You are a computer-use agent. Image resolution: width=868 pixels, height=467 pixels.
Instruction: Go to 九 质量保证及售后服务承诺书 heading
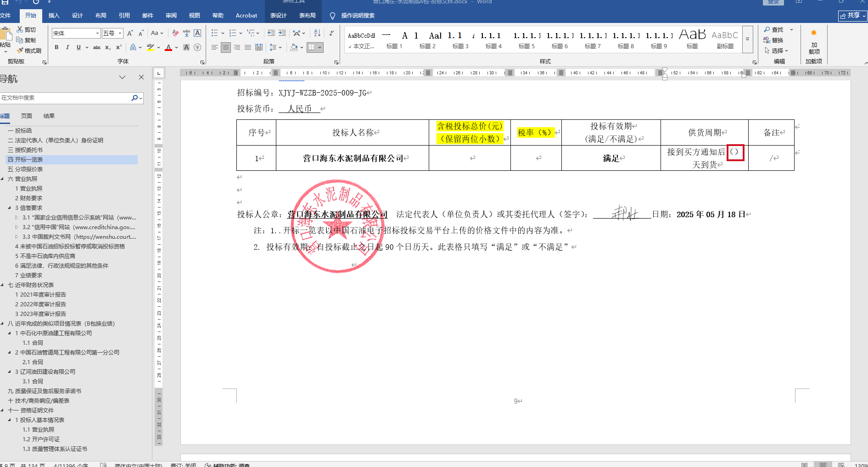tap(45, 391)
